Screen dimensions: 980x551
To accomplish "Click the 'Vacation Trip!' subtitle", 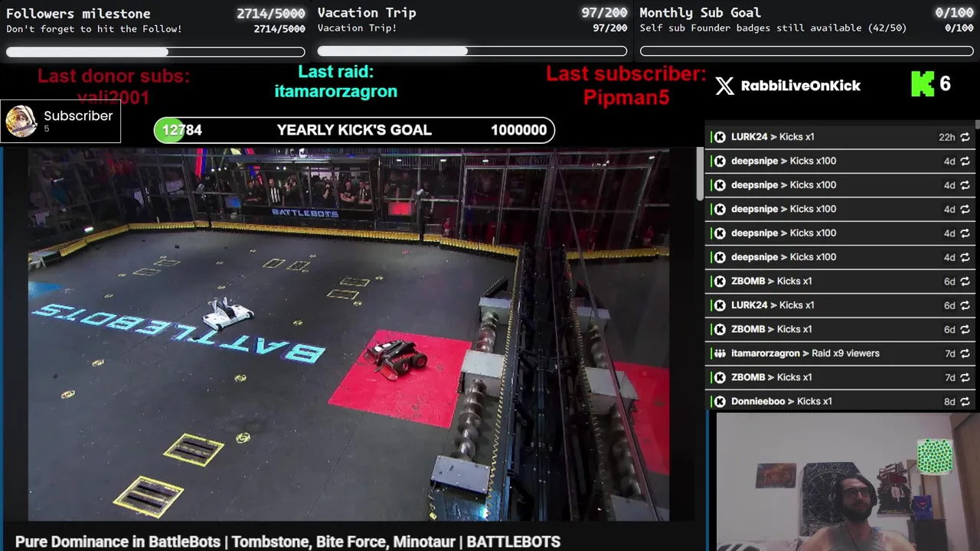I will tap(357, 28).
